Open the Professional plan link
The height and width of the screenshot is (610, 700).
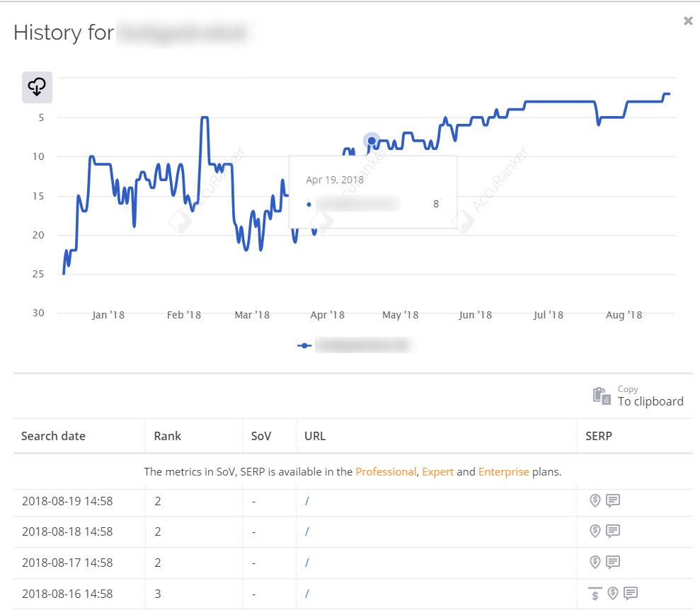coord(386,471)
